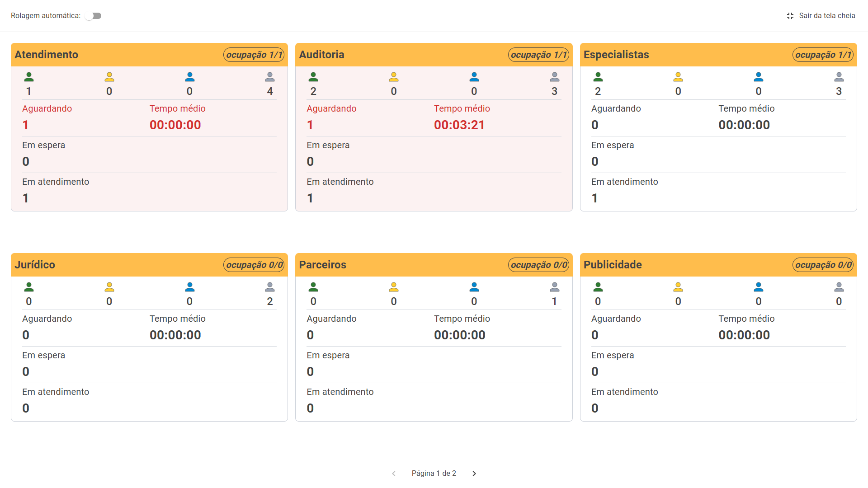
Task: Click ocupação 0/0 badge on Parceiros
Action: (x=538, y=265)
